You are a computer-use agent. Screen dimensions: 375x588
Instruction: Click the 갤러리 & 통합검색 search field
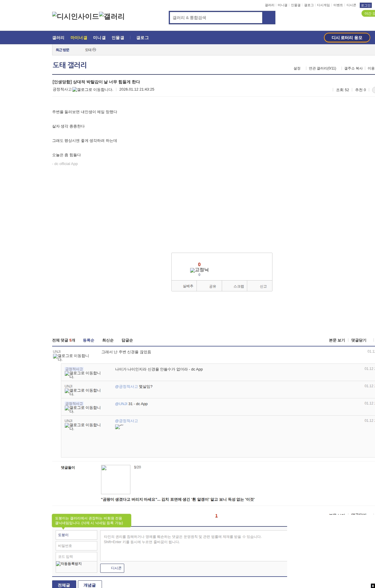pyautogui.click(x=216, y=18)
